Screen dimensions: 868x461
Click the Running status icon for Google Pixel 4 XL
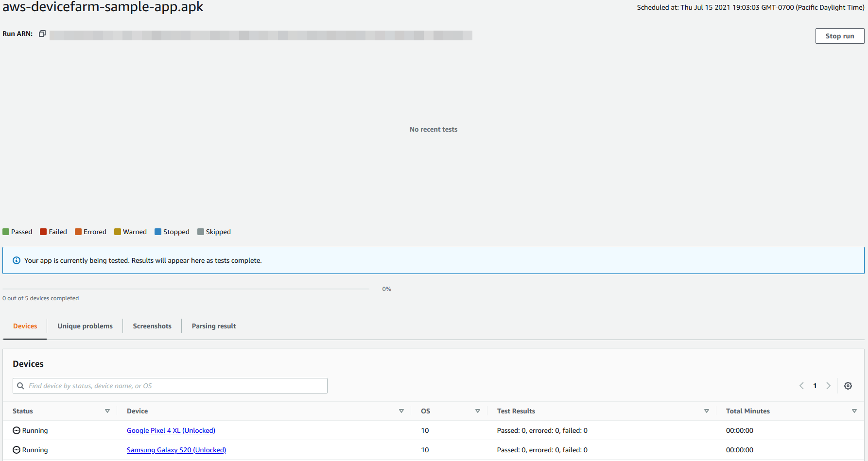17,430
